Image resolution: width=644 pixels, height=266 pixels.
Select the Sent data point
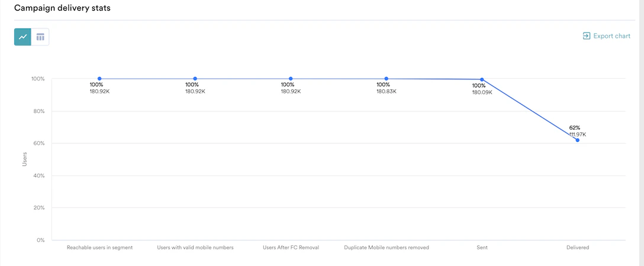point(482,80)
